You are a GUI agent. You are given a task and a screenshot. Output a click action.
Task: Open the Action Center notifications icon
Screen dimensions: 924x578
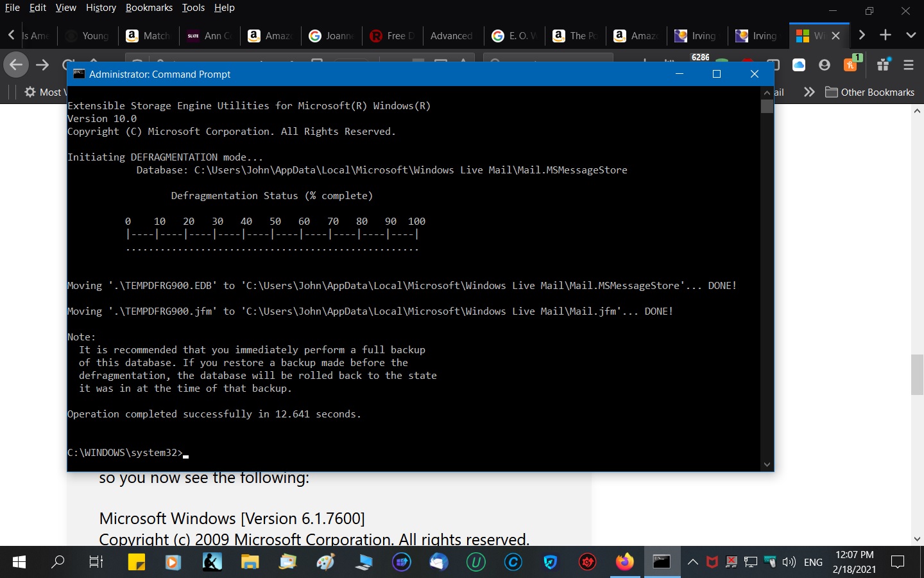tap(898, 563)
